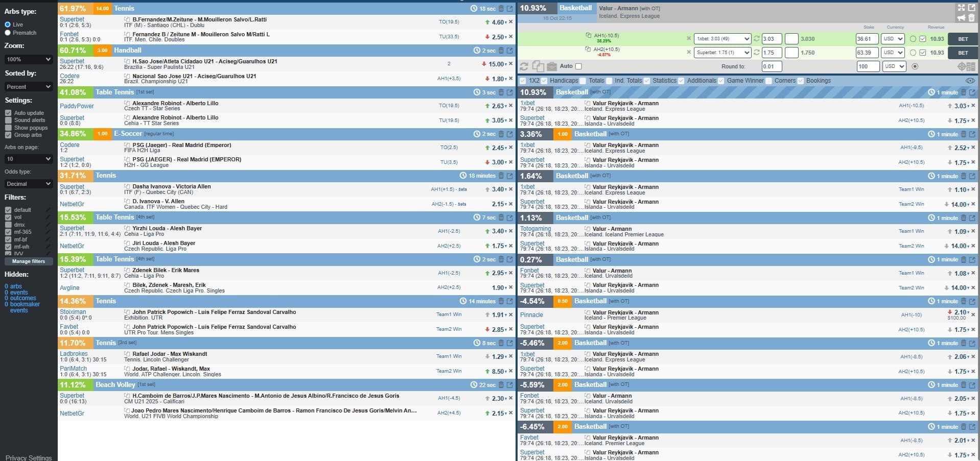
Task: Switch Arbs type to Prematch
Action: click(x=8, y=32)
